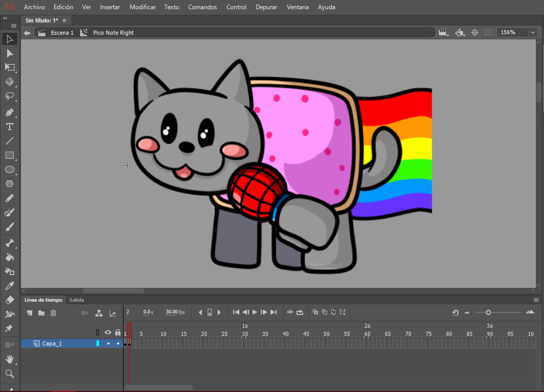
Task: Open the Modificar menu
Action: coord(142,7)
